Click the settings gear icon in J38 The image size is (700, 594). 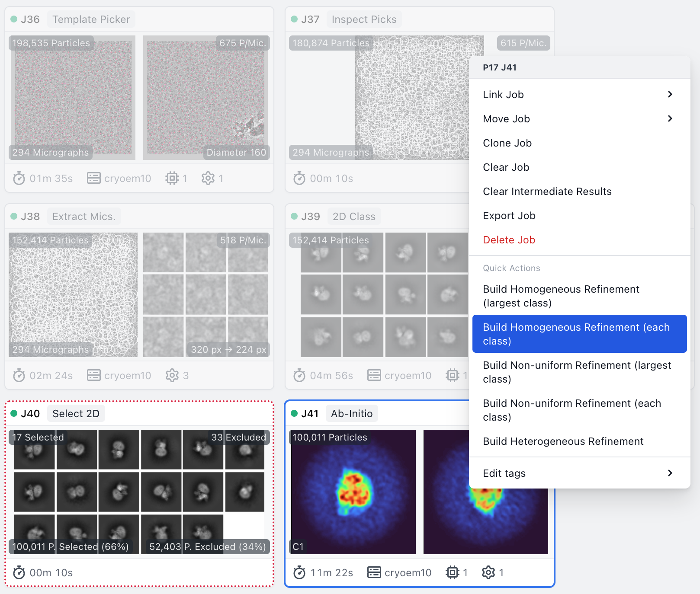(x=172, y=376)
